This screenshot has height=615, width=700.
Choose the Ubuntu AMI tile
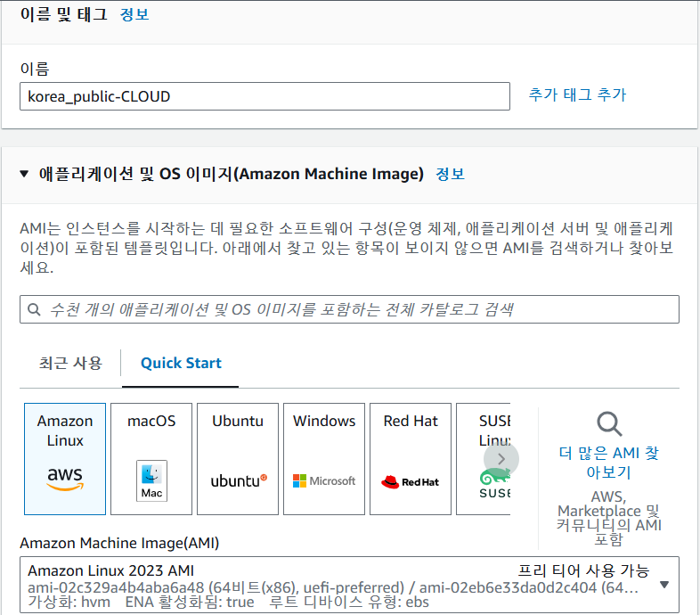click(238, 458)
